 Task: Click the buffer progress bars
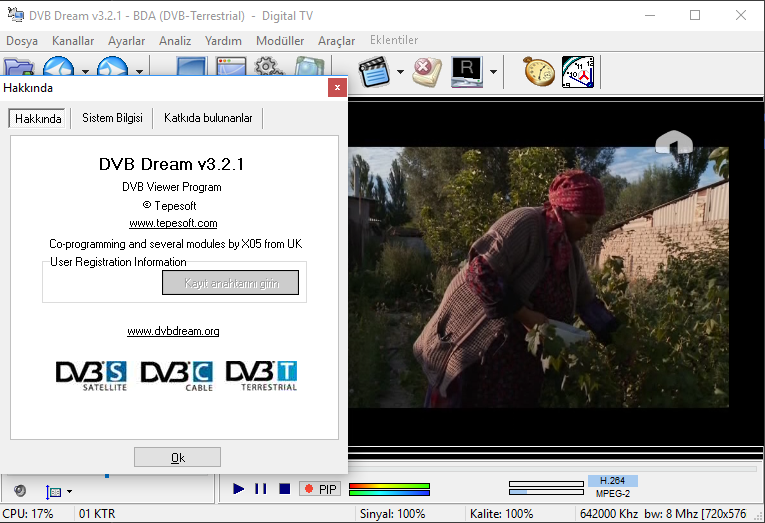pos(546,488)
